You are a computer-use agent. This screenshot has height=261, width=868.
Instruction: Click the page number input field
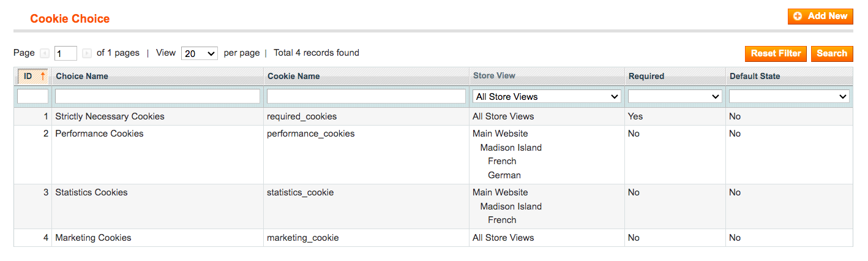tap(65, 53)
